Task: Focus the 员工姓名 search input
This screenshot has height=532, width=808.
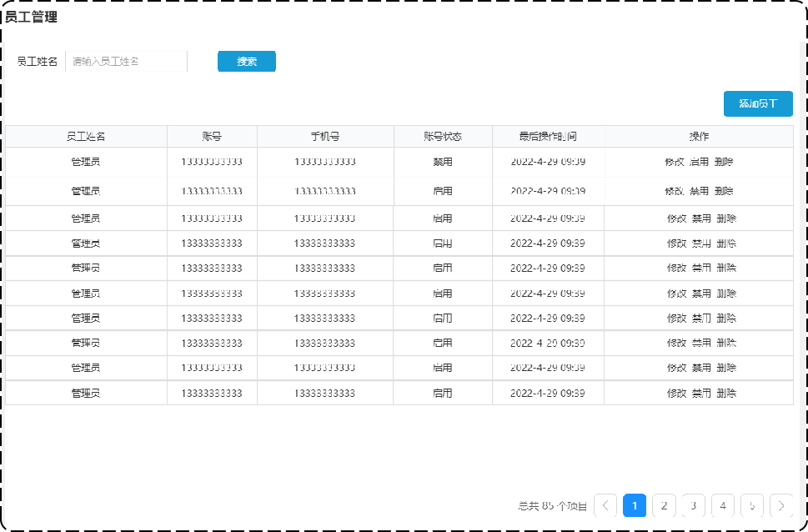Action: (125, 62)
